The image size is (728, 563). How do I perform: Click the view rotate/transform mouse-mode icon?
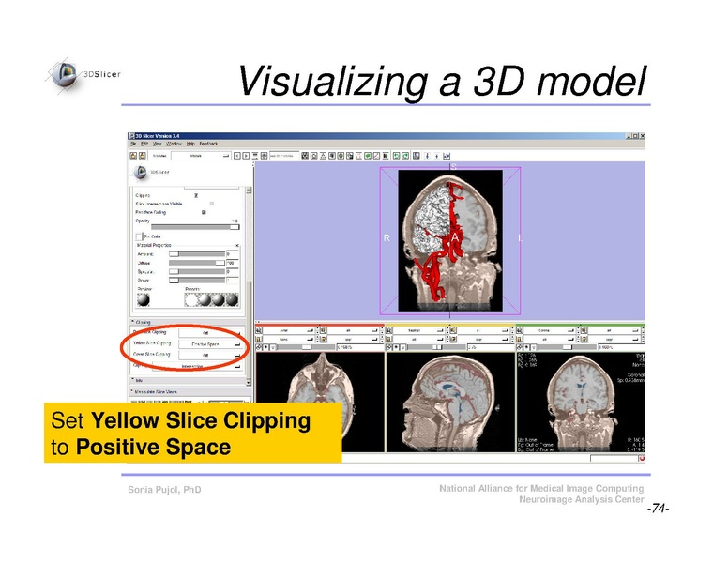[447, 156]
